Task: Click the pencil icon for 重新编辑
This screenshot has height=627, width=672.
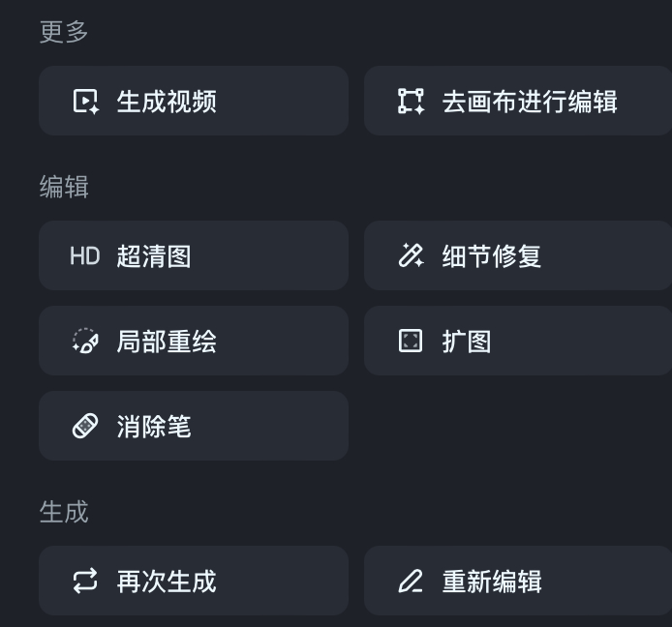Action: [411, 582]
